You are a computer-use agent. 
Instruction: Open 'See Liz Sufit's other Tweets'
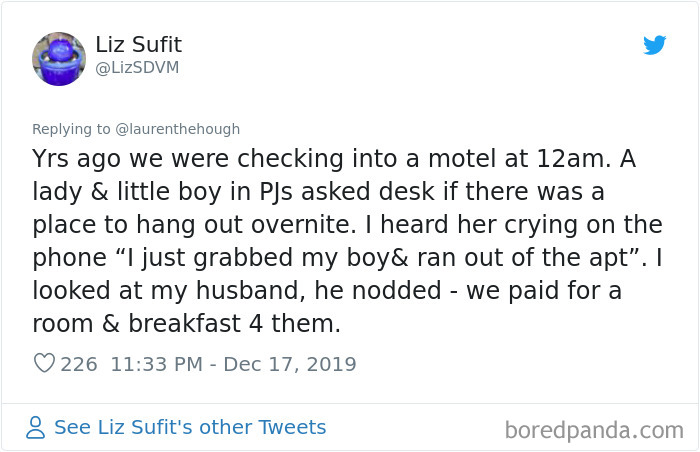190,428
